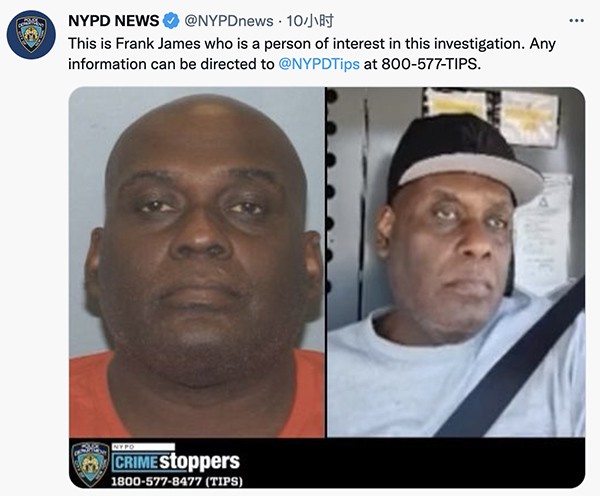The image size is (600, 496).
Task: Click the "This is Frank James" tweet text
Action: [x=134, y=44]
